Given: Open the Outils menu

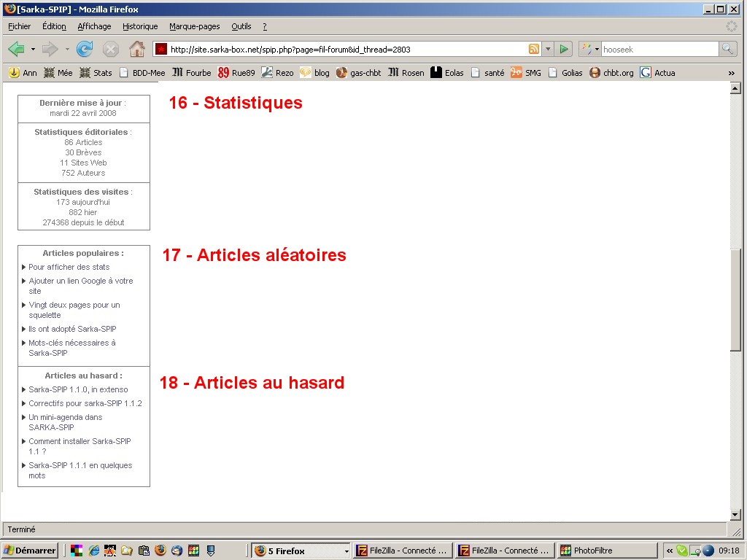Looking at the screenshot, I should (241, 26).
